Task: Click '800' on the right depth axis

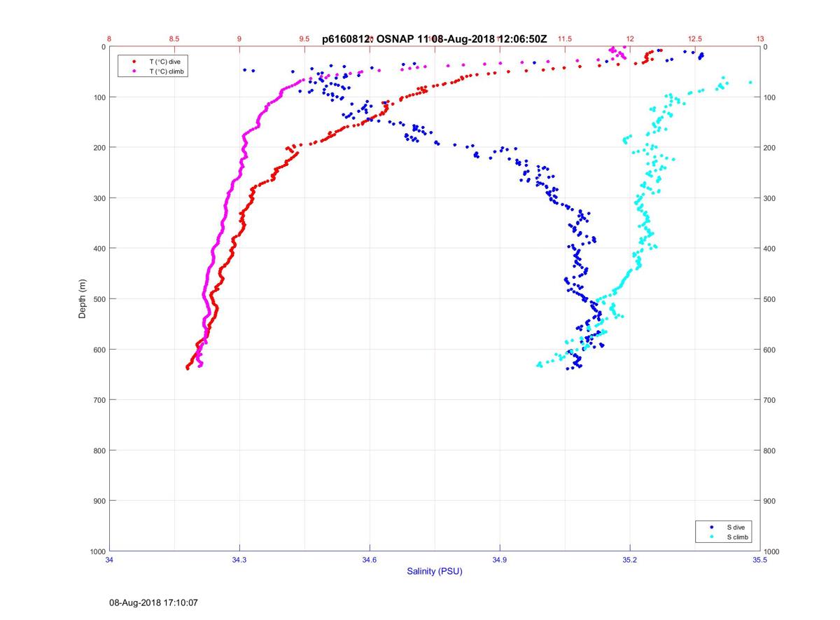Action: pyautogui.click(x=770, y=450)
